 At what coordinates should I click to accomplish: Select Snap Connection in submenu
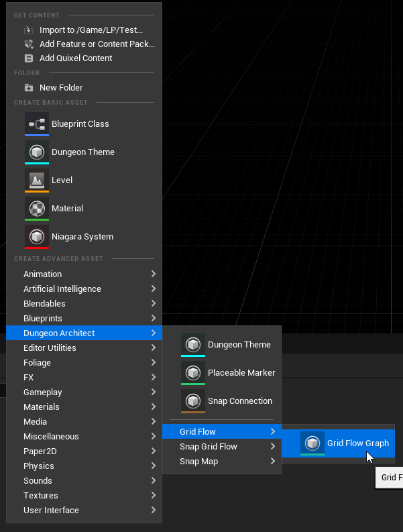pos(222,401)
